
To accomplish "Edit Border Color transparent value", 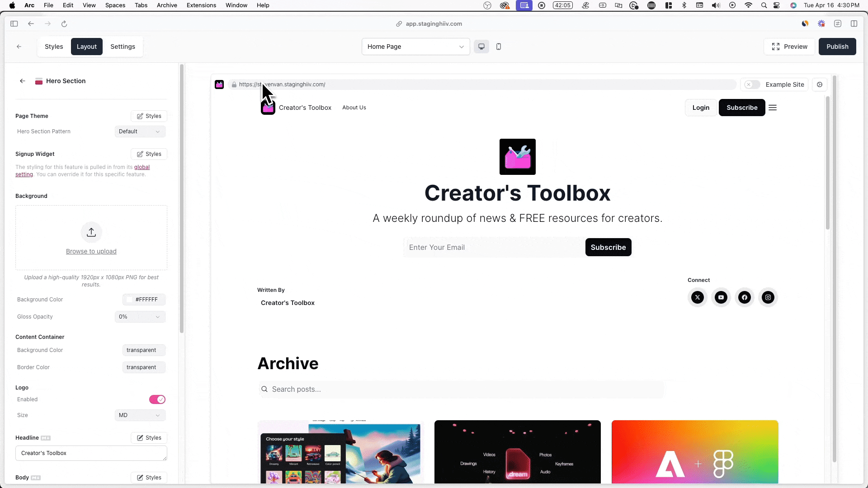I will coord(144,367).
